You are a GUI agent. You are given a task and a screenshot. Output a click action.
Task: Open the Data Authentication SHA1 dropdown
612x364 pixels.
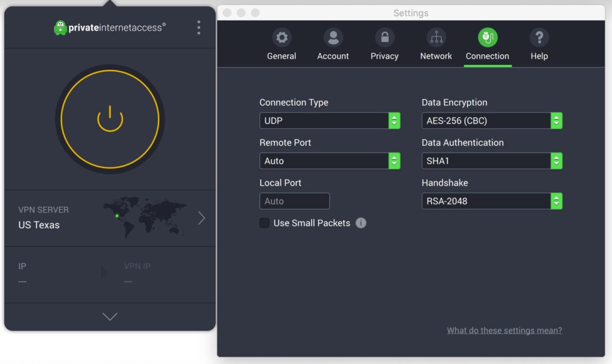(x=492, y=161)
